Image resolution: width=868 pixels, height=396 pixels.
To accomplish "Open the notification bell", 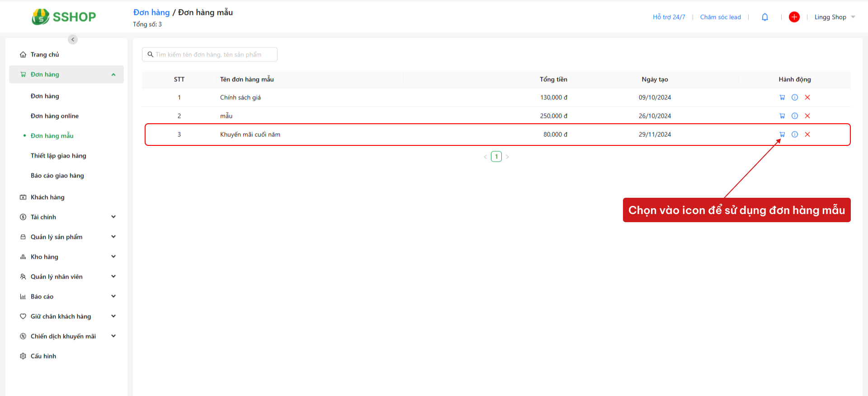I will (765, 17).
